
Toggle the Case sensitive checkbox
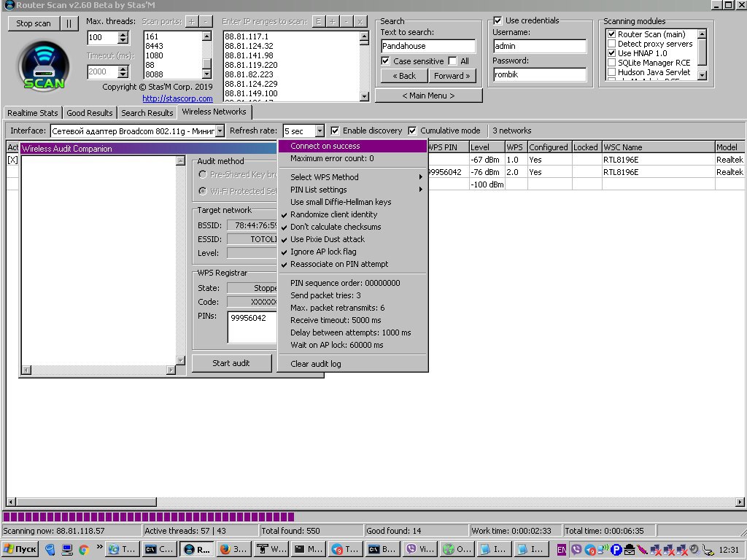click(x=385, y=61)
